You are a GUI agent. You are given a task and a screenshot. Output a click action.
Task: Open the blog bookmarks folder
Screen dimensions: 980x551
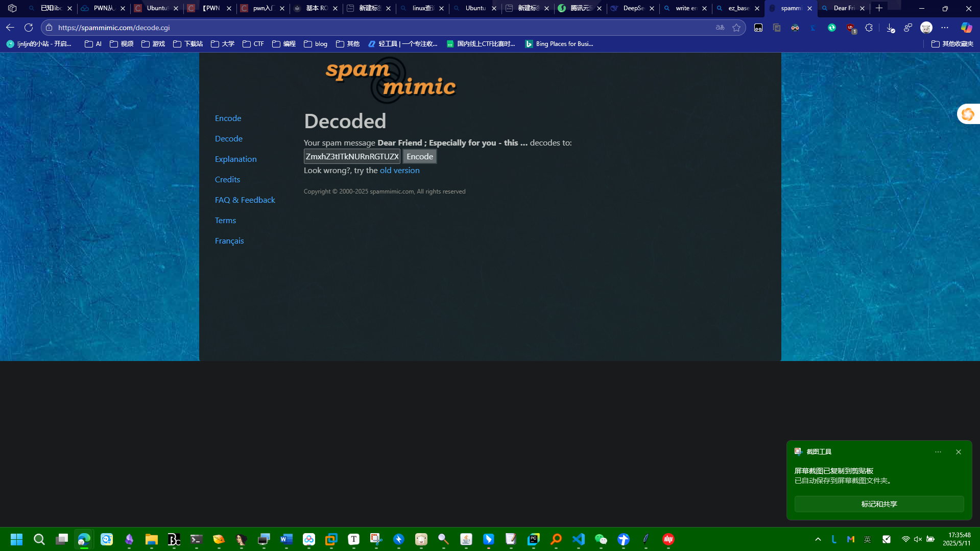[316, 44]
